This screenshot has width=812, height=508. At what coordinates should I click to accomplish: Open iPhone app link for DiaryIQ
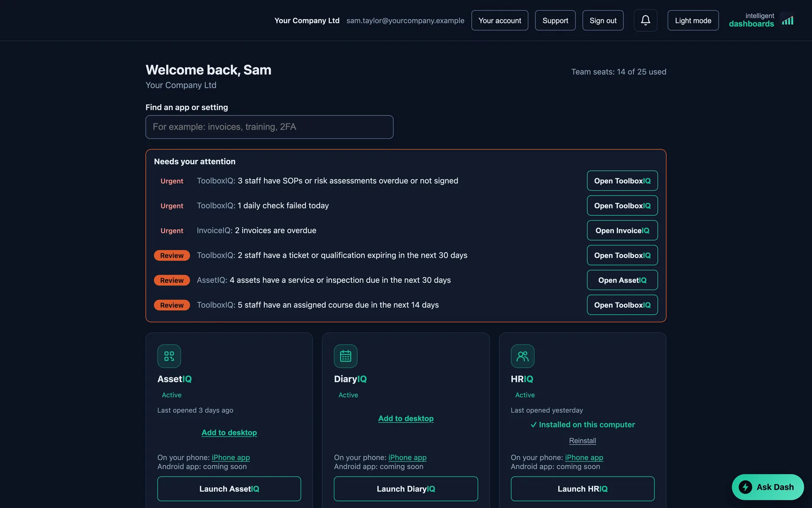tap(407, 457)
